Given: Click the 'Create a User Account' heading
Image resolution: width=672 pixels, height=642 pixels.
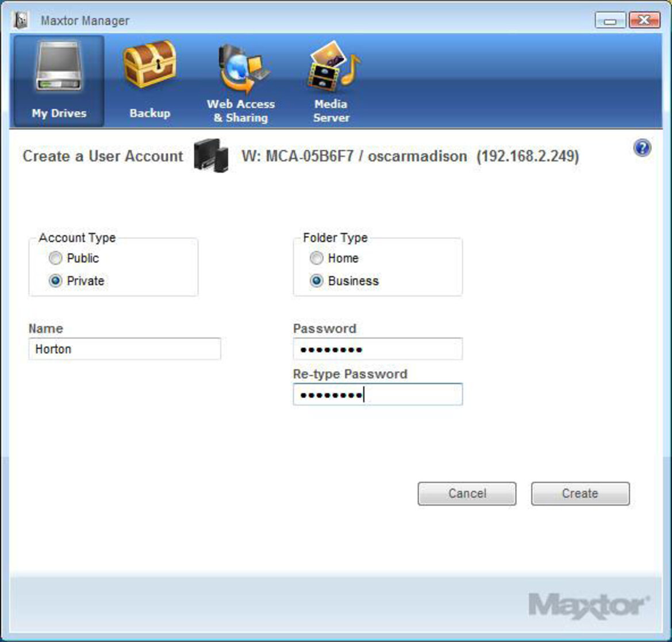Looking at the screenshot, I should click(x=103, y=156).
